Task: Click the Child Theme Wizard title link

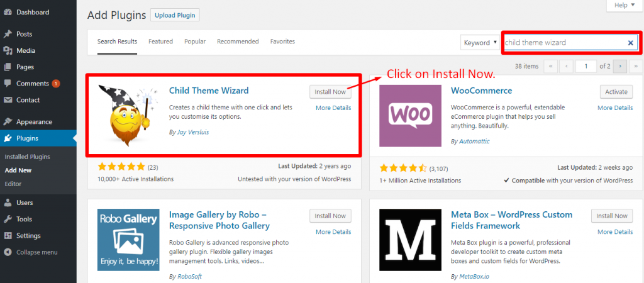Action: (209, 91)
